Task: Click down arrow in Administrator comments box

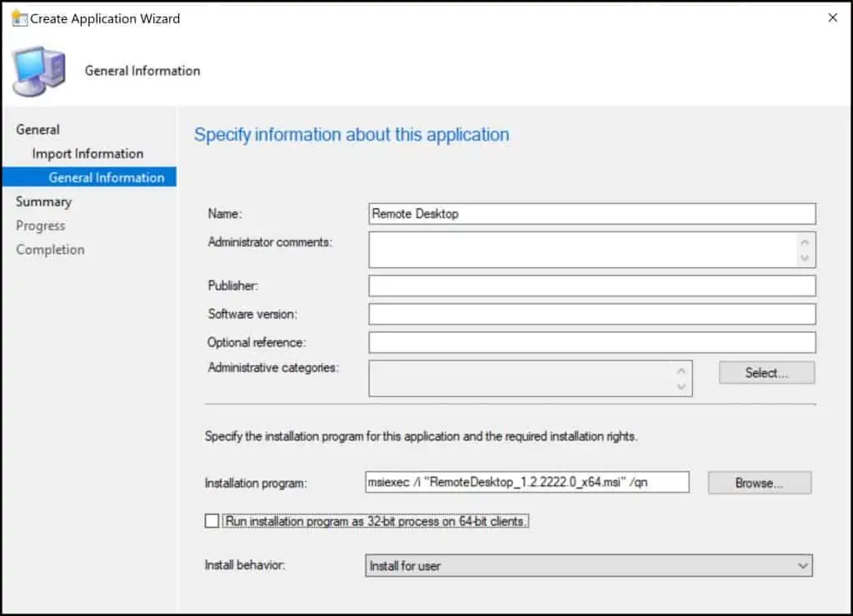Action: (805, 258)
